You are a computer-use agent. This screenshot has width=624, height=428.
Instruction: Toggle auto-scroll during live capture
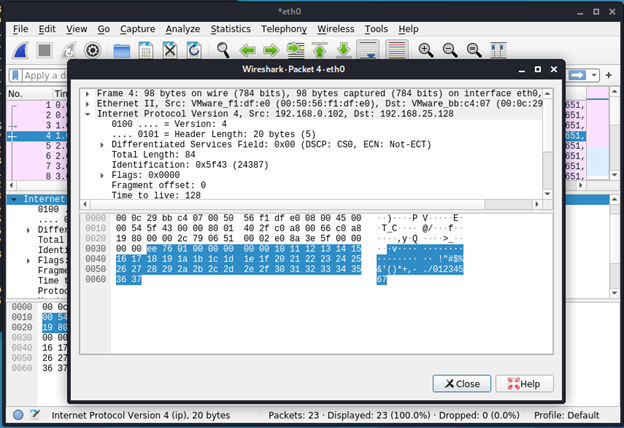pos(367,50)
